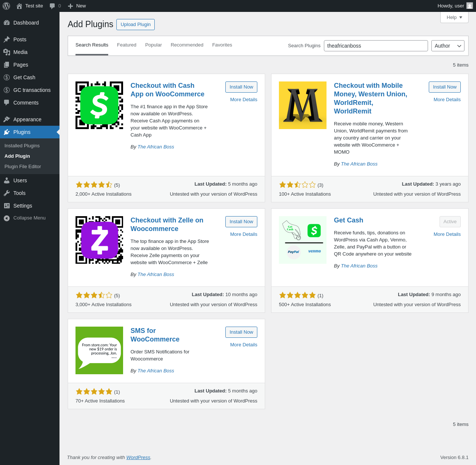Click the Get Cash plugin title link
Screen dimensions: 476x465
click(348, 220)
